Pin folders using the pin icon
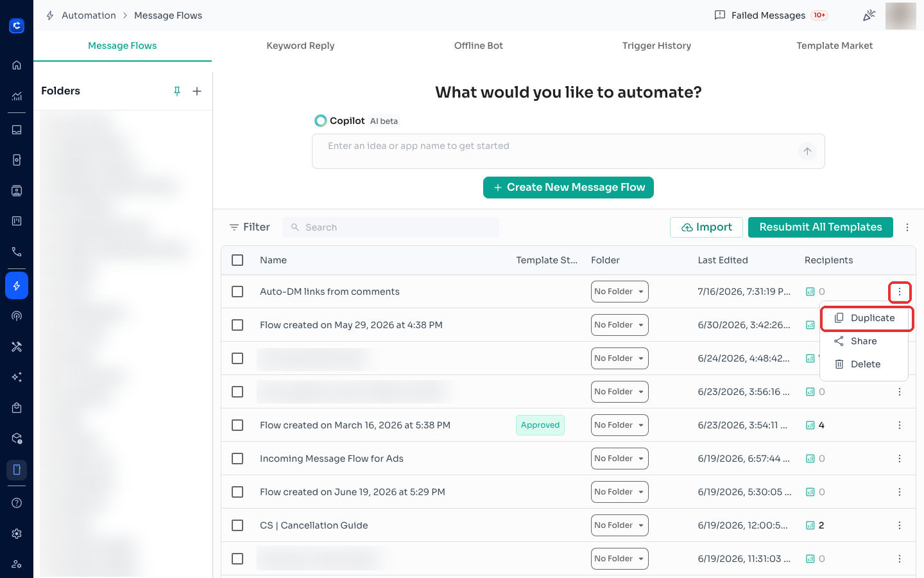 177,91
